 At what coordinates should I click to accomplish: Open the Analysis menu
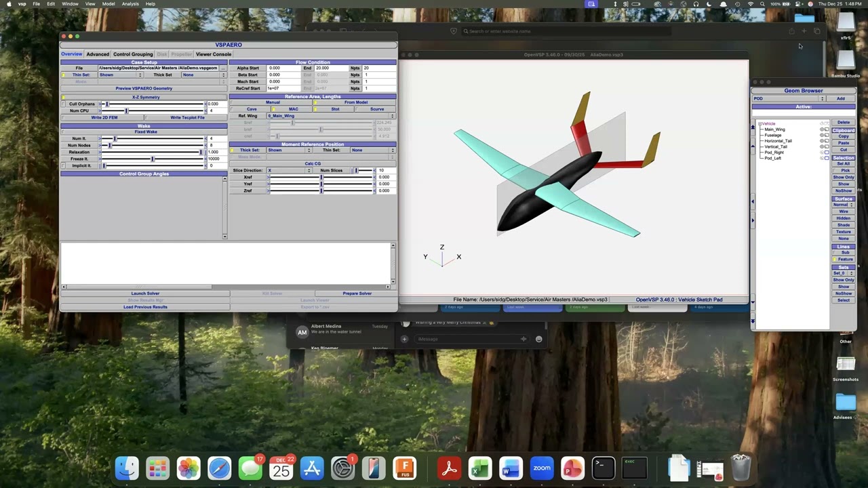click(x=130, y=4)
